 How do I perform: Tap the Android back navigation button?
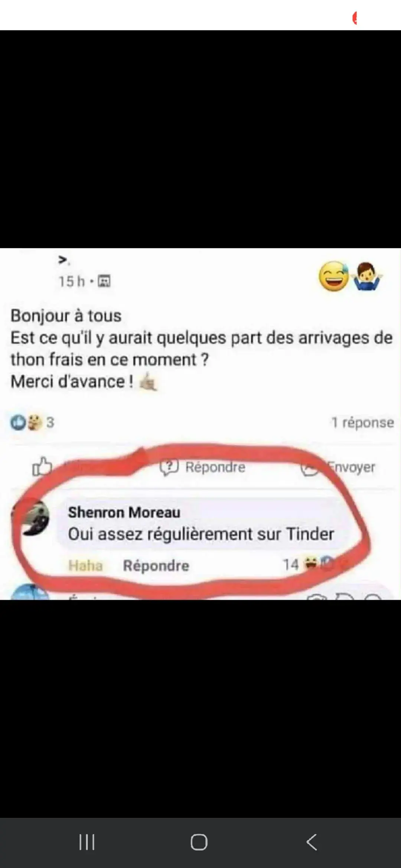(312, 842)
